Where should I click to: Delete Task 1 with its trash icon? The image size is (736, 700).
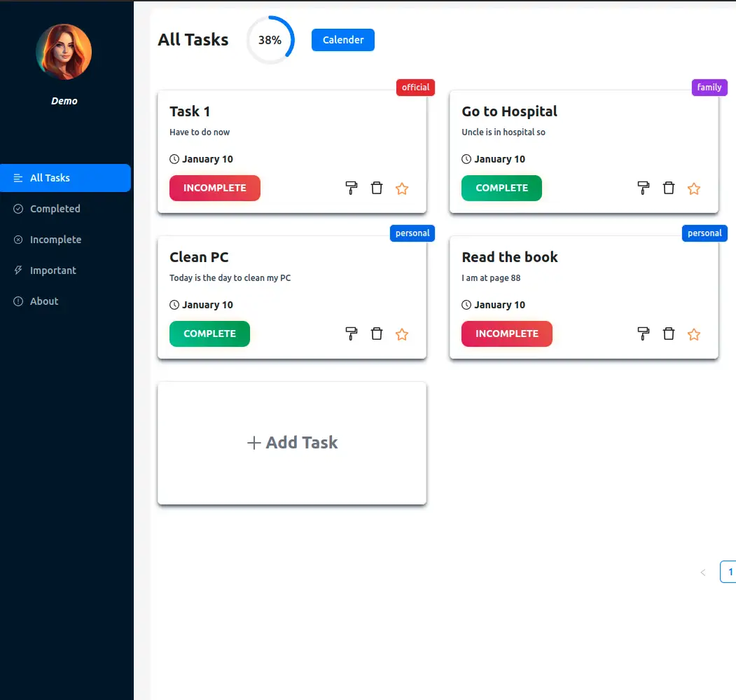click(x=377, y=188)
